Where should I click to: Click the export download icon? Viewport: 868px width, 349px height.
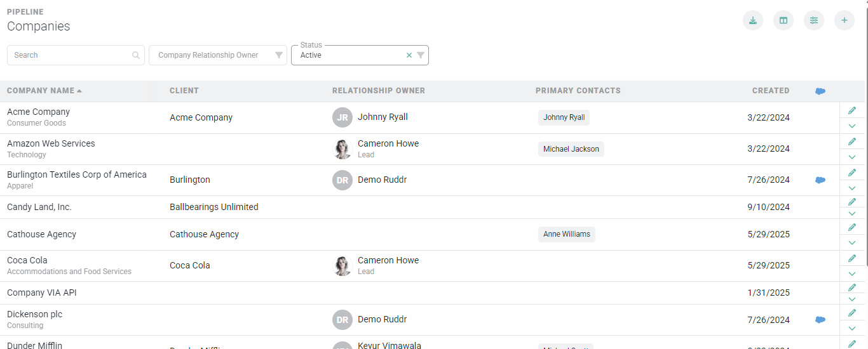pyautogui.click(x=753, y=20)
